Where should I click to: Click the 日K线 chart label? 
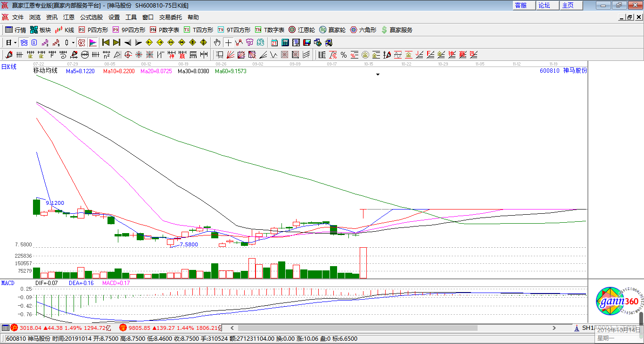[x=8, y=67]
